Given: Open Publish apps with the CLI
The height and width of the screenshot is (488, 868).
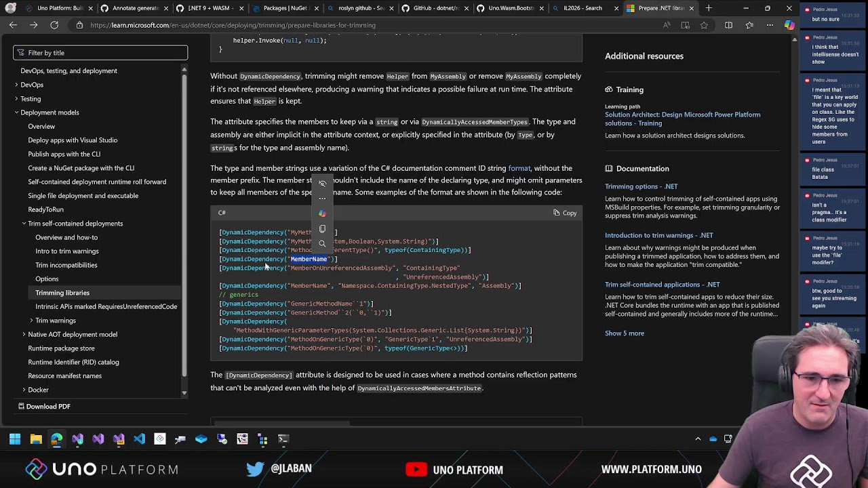Looking at the screenshot, I should click(64, 154).
